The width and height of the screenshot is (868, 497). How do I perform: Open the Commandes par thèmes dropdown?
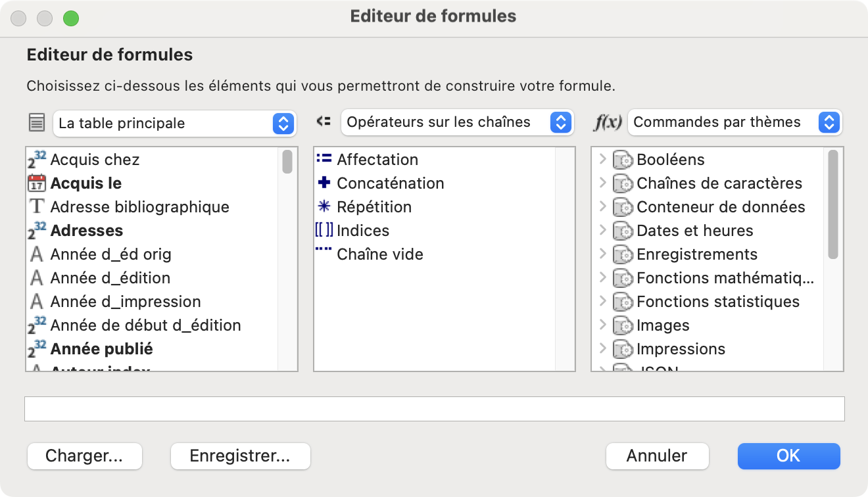tap(735, 122)
